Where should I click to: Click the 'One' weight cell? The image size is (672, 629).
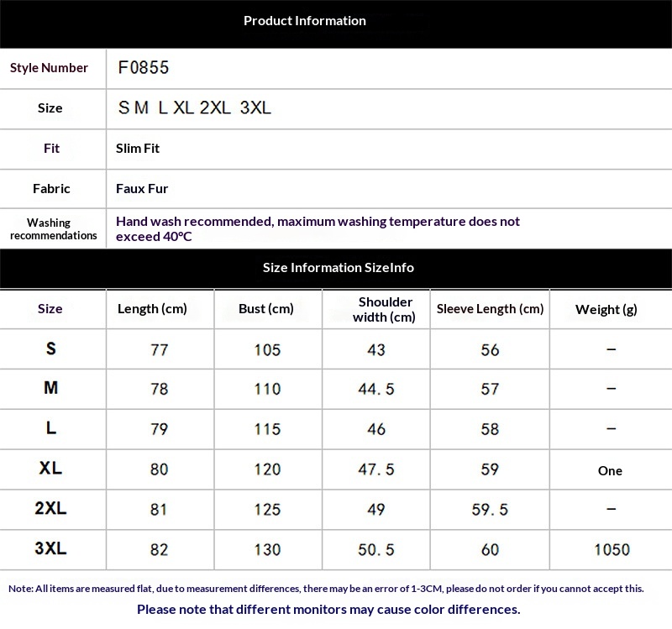pyautogui.click(x=610, y=471)
